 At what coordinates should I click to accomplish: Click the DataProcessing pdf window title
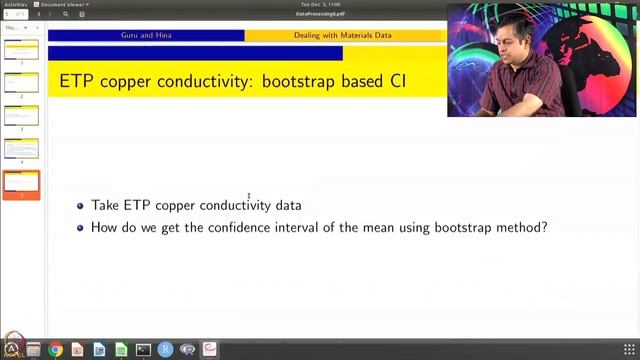(x=320, y=14)
